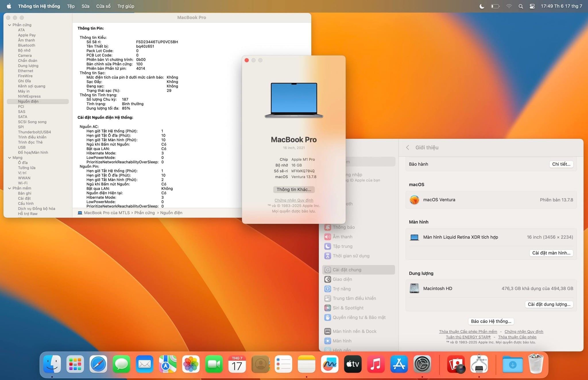Open Báo cáo Hệ thống... report
The image size is (588, 380).
click(x=491, y=321)
